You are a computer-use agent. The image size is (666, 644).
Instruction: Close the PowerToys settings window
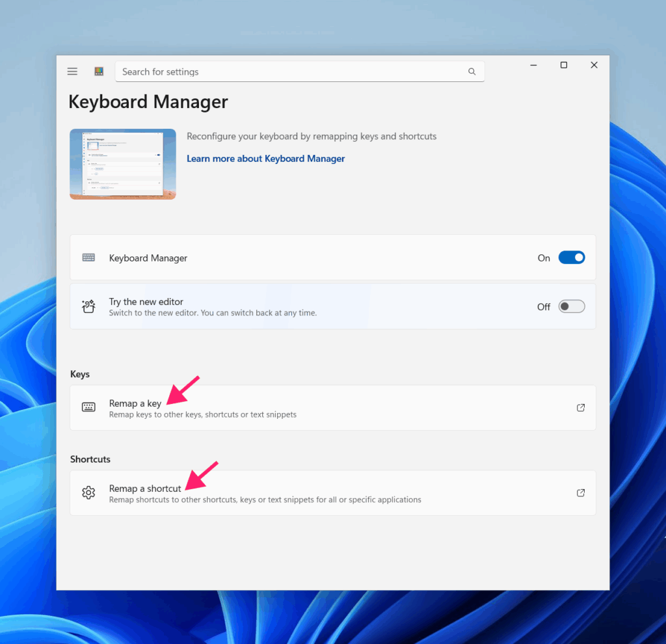594,65
